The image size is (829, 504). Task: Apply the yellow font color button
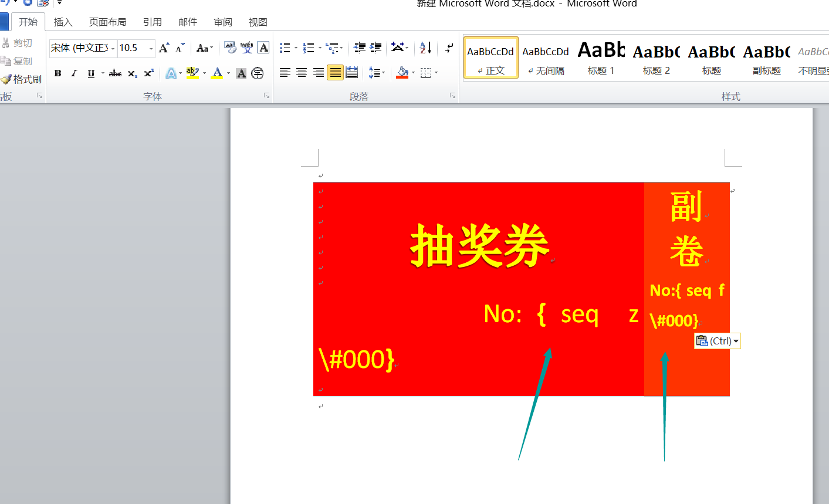[217, 73]
